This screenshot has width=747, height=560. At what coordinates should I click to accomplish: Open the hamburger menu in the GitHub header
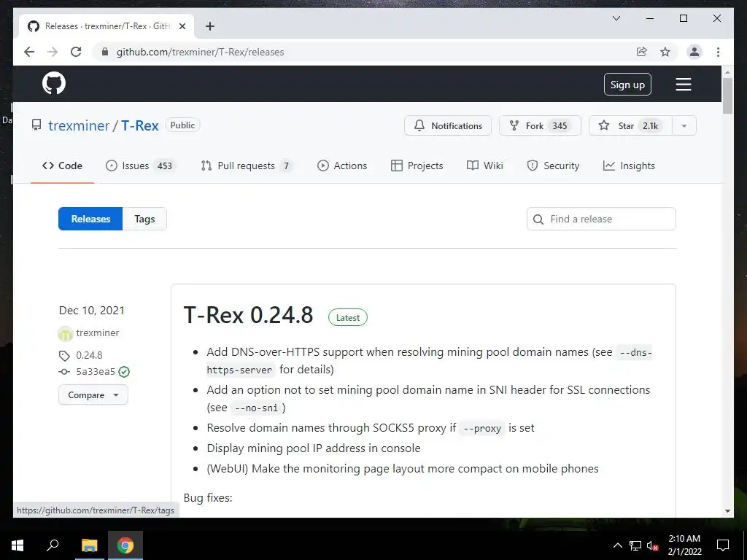(683, 85)
